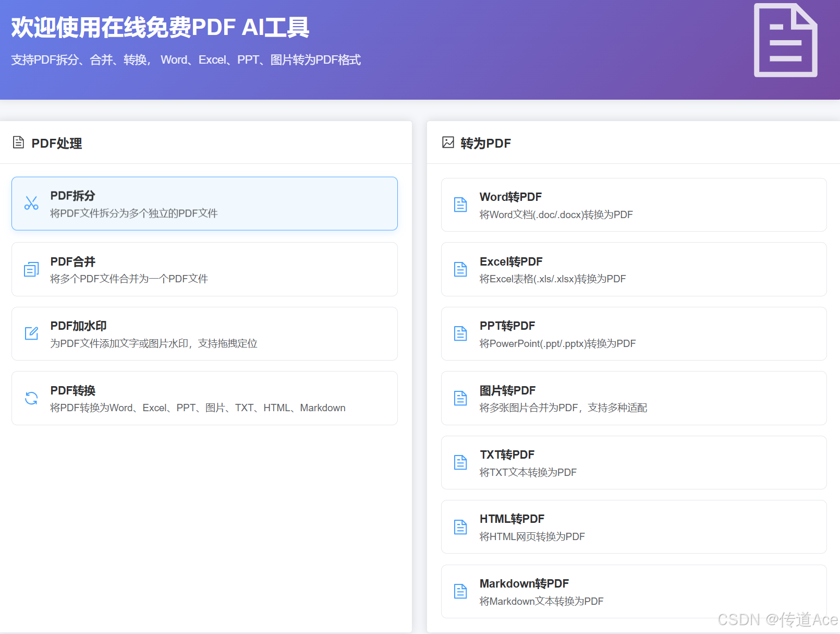Open the PDF合并 title
The width and height of the screenshot is (840, 634).
point(72,261)
